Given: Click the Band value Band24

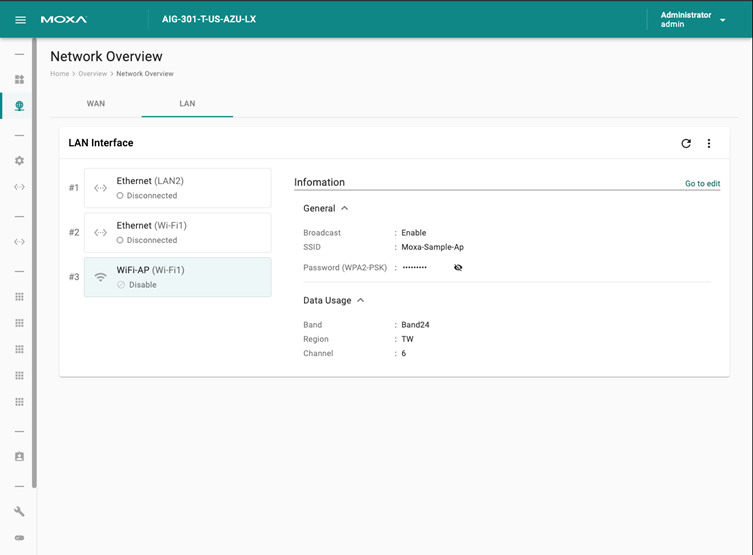Looking at the screenshot, I should (415, 325).
